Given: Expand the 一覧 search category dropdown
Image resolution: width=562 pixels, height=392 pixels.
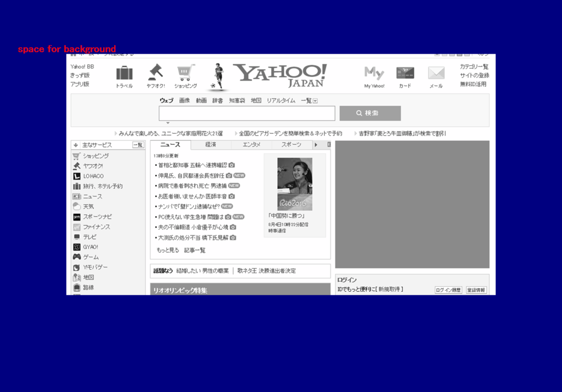Looking at the screenshot, I should [315, 101].
